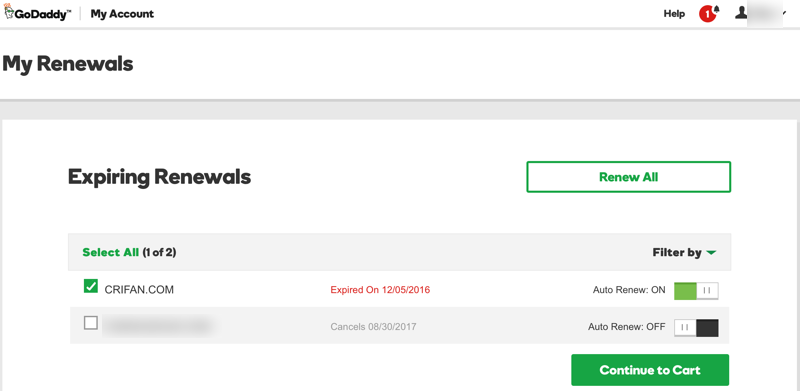This screenshot has height=391, width=800.
Task: Click the Expired On 12/05/2016 text
Action: point(380,290)
